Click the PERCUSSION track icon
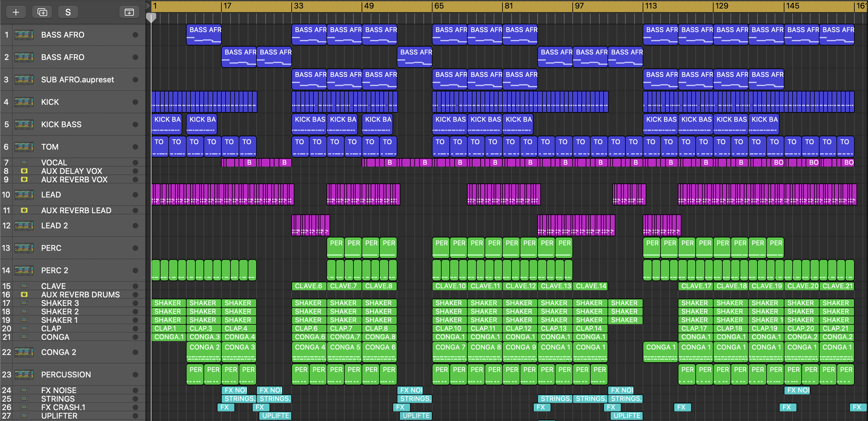 coord(24,374)
